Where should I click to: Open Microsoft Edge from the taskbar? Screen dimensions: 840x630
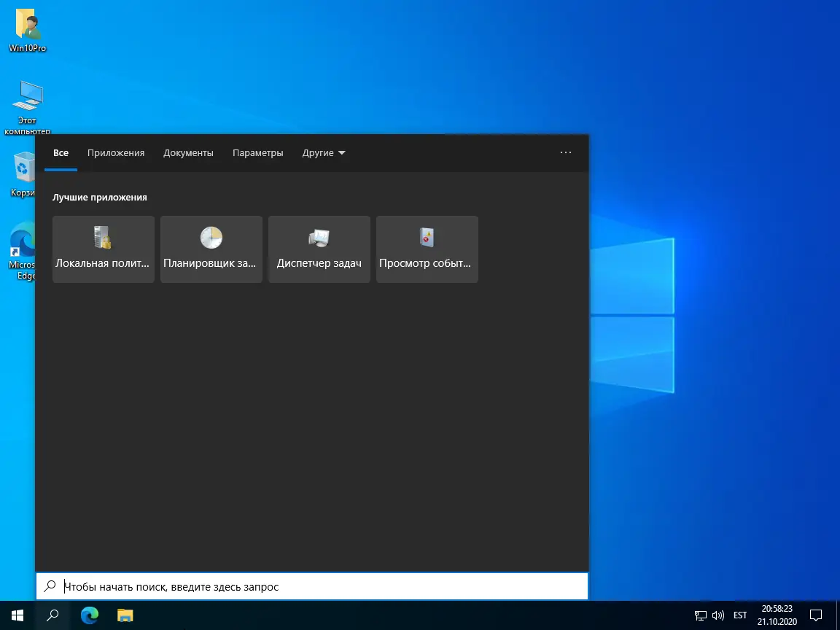point(90,615)
